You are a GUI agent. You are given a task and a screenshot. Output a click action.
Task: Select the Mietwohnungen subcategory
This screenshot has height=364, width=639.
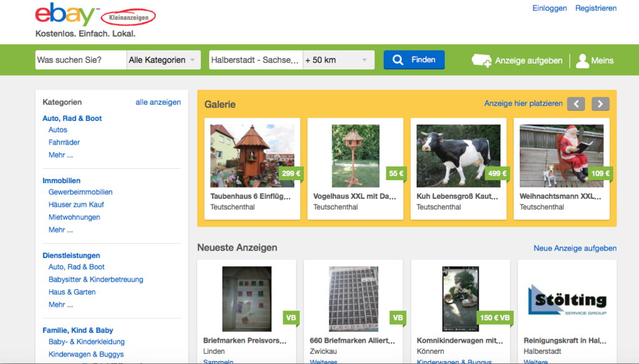(x=74, y=218)
